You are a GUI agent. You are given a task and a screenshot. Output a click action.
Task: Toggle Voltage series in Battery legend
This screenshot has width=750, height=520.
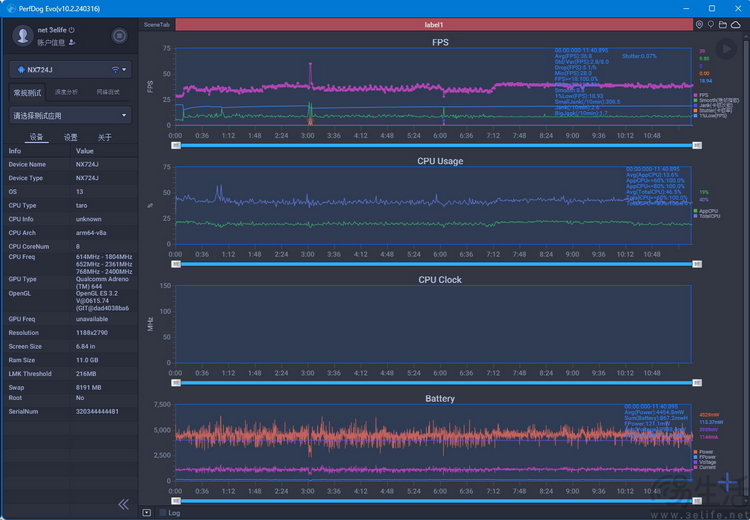tap(705, 462)
